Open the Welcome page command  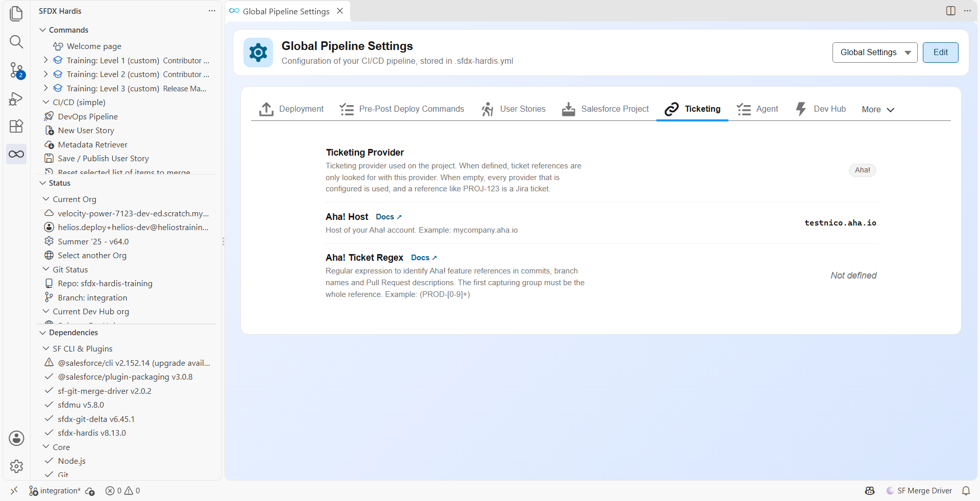tap(94, 46)
